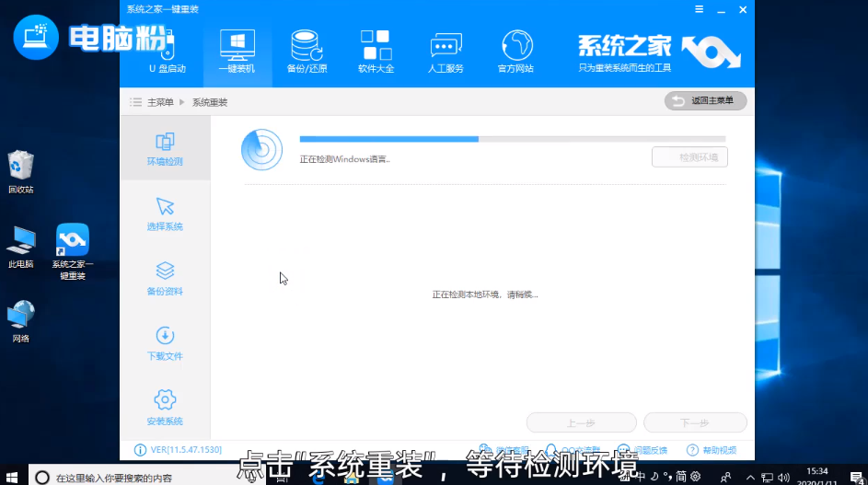Viewport: 868px width, 485px height.
Task: Select 选择系统 step in sidebar
Action: click(x=165, y=214)
